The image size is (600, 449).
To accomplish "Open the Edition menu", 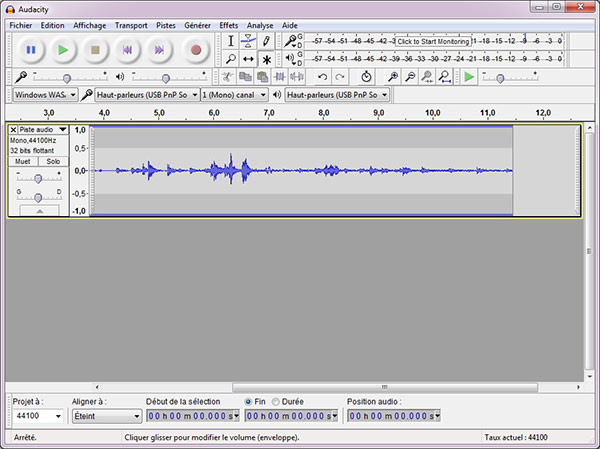I will [52, 25].
